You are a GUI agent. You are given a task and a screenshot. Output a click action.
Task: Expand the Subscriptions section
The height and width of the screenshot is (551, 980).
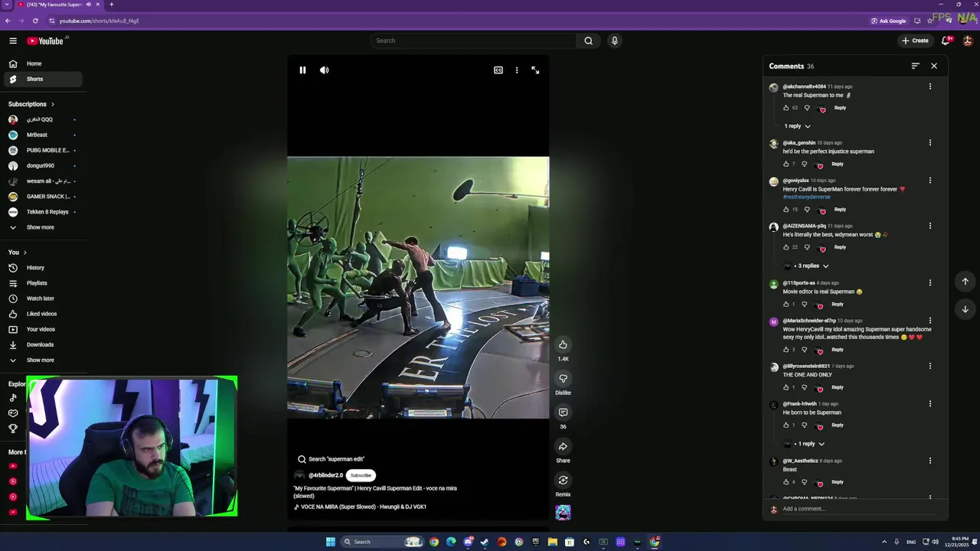[x=31, y=104]
